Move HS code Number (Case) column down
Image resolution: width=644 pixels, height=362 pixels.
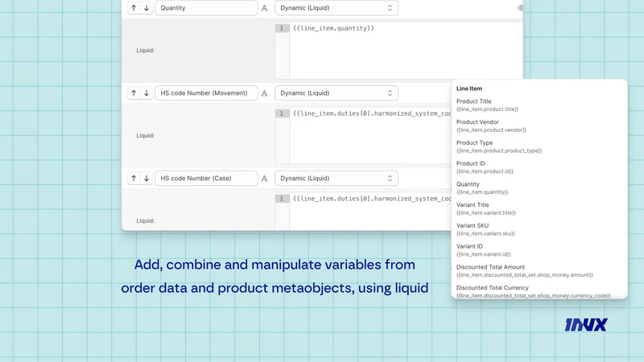click(147, 178)
